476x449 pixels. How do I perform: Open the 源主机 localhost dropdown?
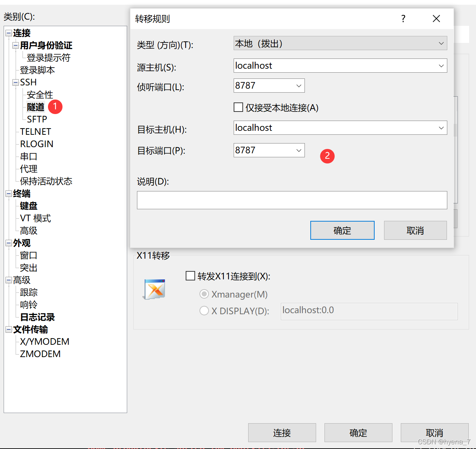pos(441,66)
